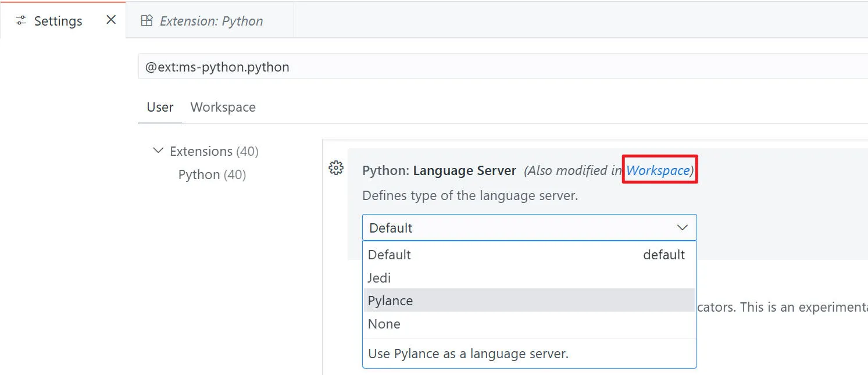Choose Default from the language server list

(x=390, y=255)
